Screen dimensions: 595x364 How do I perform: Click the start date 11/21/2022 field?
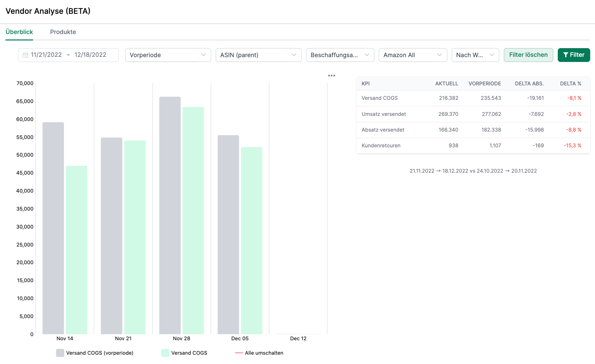(46, 55)
